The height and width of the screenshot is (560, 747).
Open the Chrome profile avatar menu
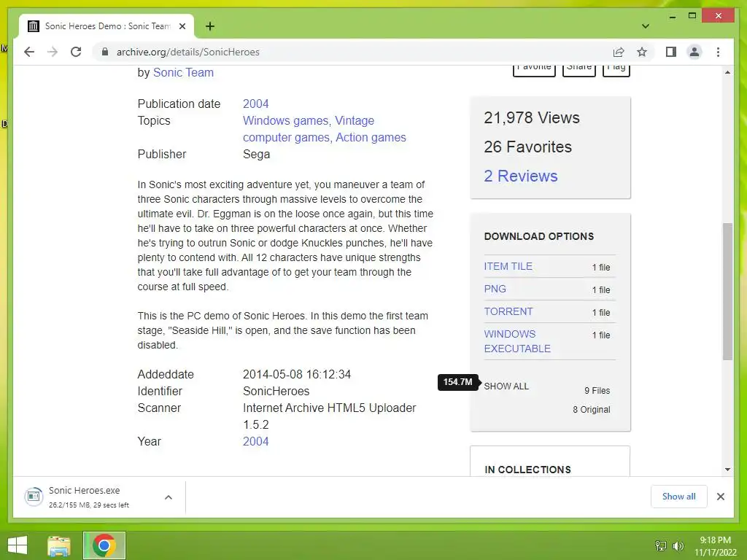[x=694, y=52]
